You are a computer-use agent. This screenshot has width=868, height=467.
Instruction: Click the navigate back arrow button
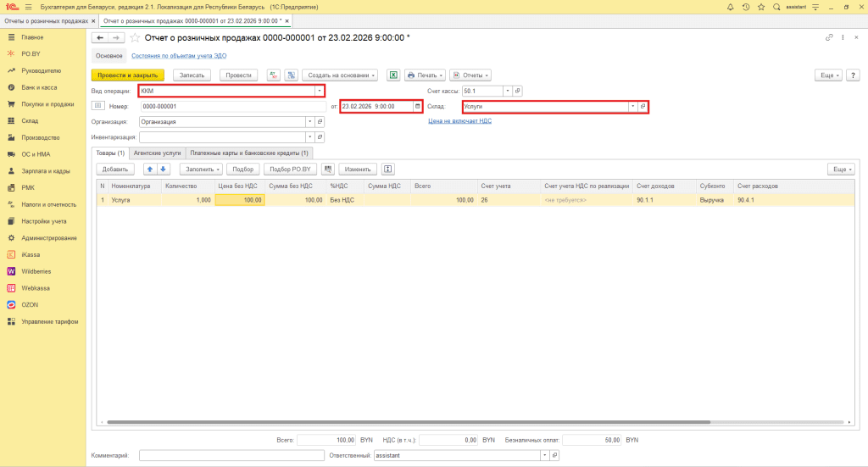coord(100,38)
